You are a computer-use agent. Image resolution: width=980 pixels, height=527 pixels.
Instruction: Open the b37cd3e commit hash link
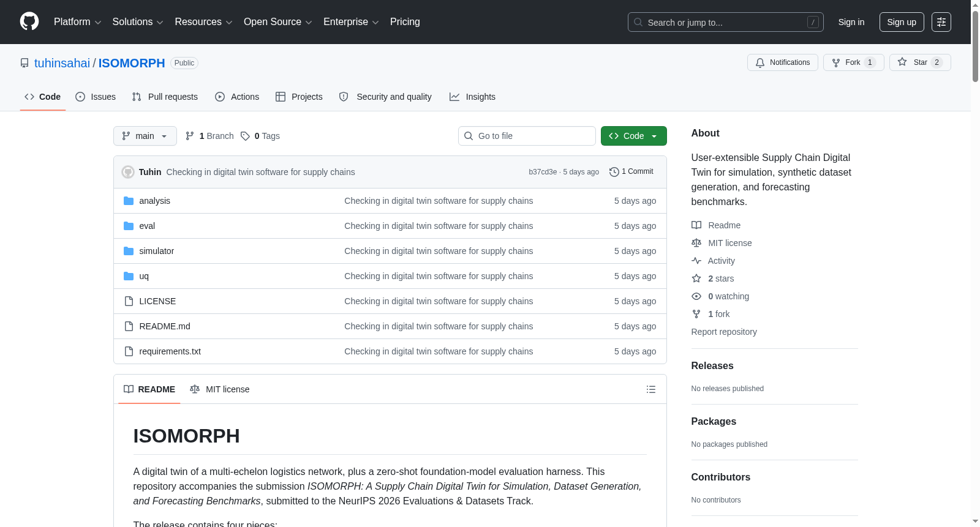pyautogui.click(x=543, y=172)
